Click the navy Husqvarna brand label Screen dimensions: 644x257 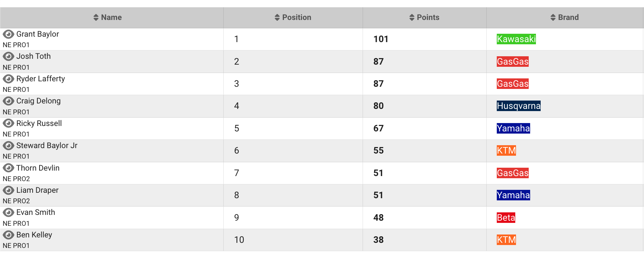coord(519,106)
